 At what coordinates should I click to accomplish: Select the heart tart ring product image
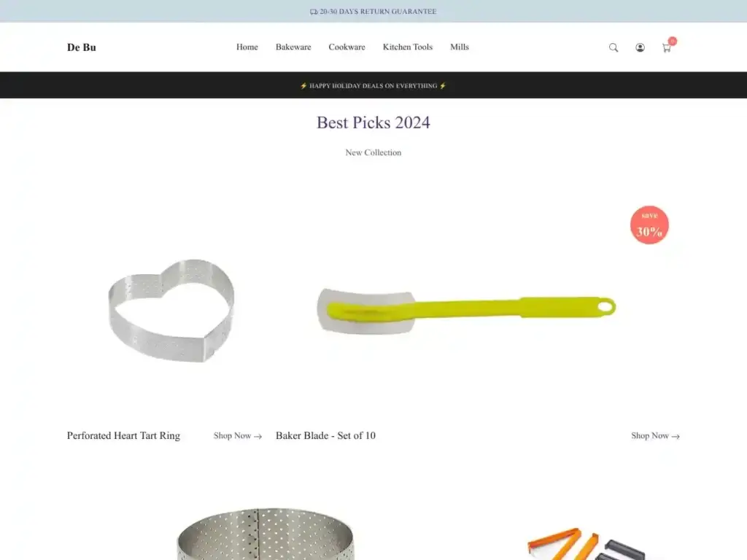click(171, 311)
